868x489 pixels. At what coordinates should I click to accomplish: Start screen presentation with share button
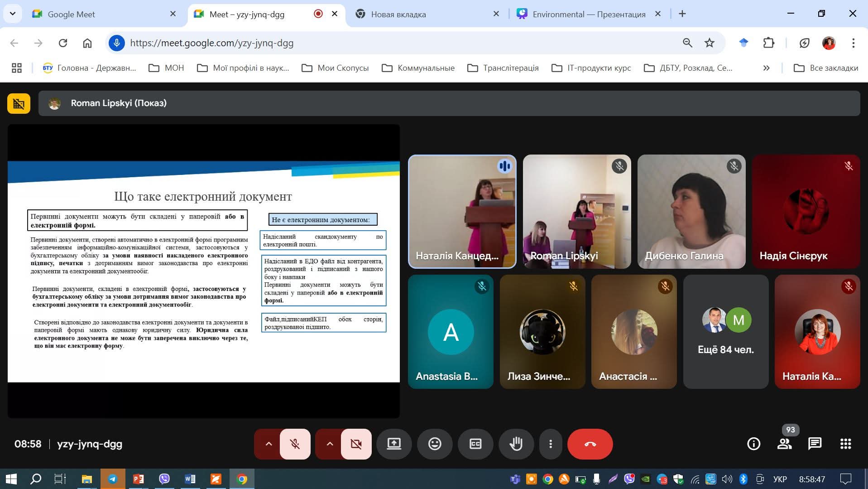tap(394, 444)
